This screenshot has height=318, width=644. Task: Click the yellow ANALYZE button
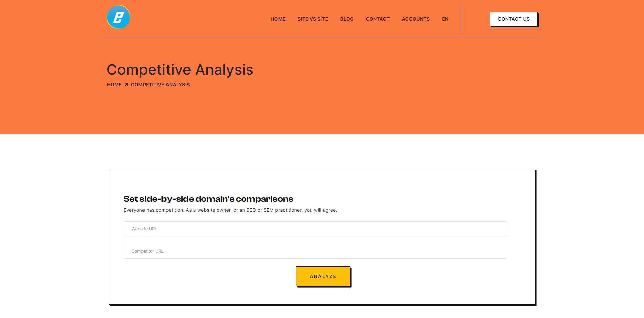click(x=323, y=276)
